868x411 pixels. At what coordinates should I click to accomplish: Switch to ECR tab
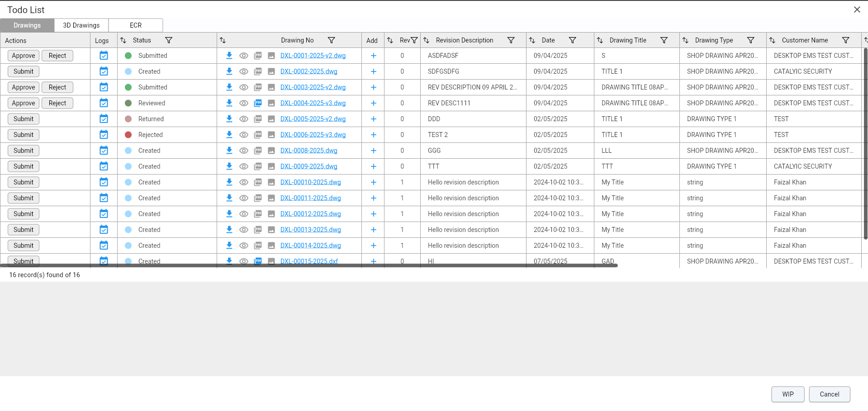pos(136,25)
